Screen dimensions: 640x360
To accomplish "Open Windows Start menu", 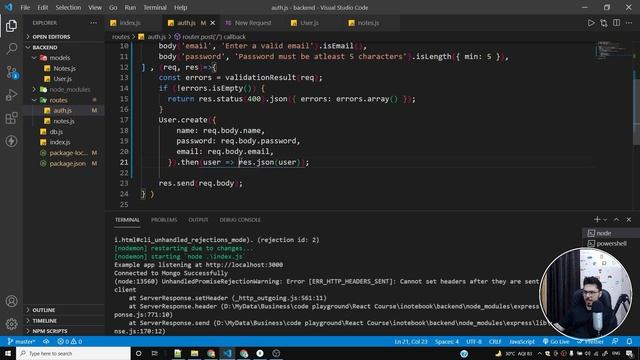I will pos(8,353).
